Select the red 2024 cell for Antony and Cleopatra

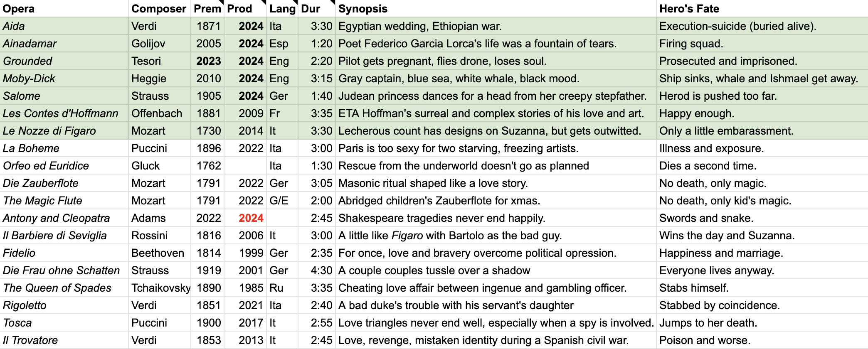(x=245, y=218)
